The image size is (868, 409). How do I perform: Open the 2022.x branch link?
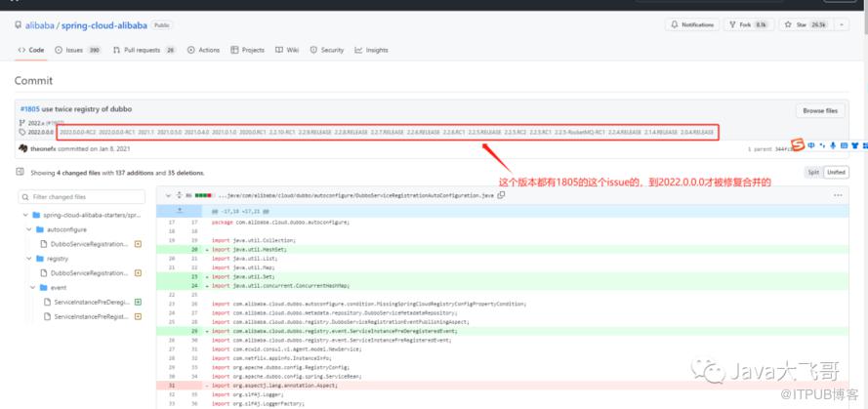pyautogui.click(x=35, y=123)
